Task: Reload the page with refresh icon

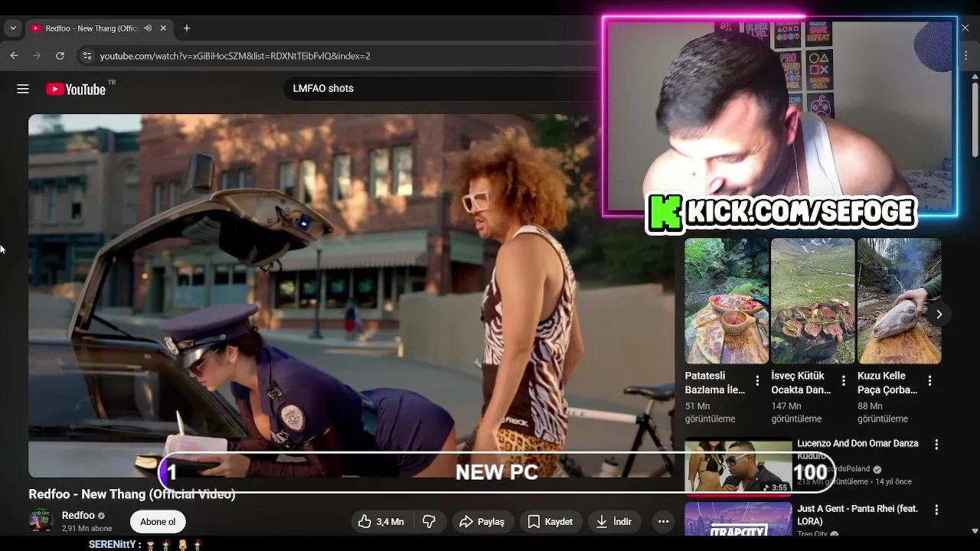Action: click(x=60, y=56)
